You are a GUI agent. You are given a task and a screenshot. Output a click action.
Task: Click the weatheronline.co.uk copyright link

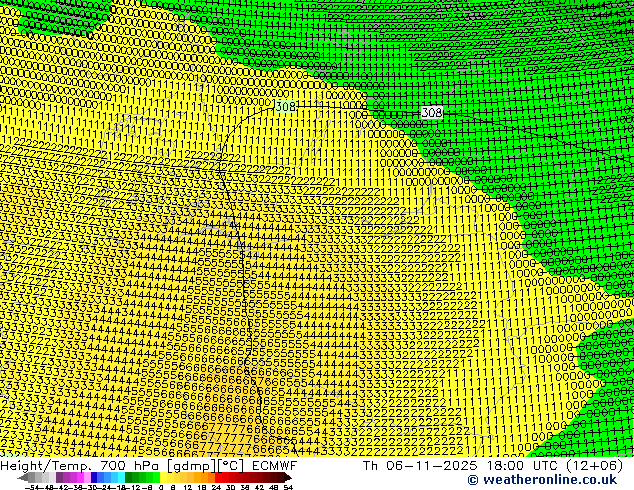pyautogui.click(x=542, y=480)
